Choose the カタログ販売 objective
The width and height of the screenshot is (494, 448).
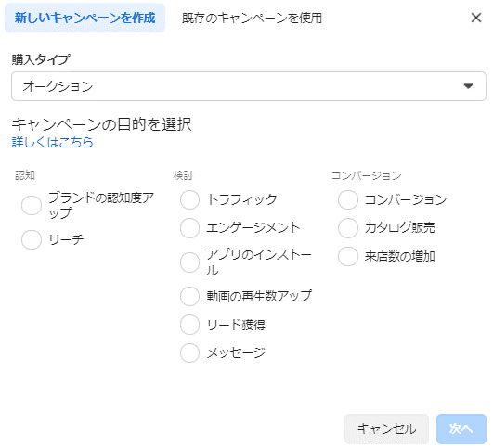348,228
